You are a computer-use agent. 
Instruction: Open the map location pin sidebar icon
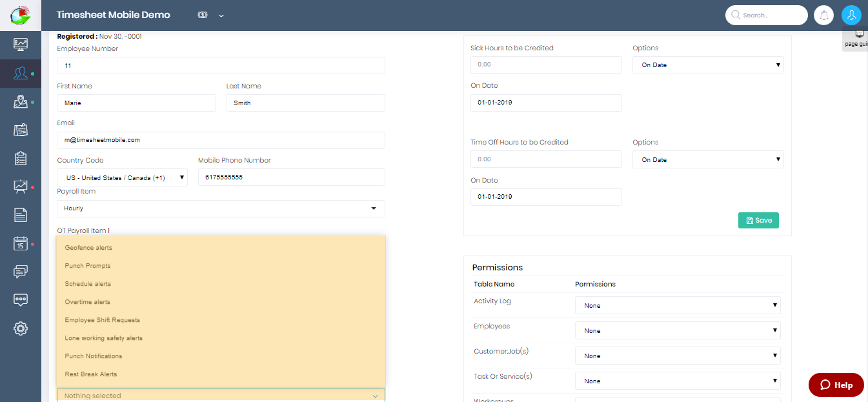(x=21, y=101)
